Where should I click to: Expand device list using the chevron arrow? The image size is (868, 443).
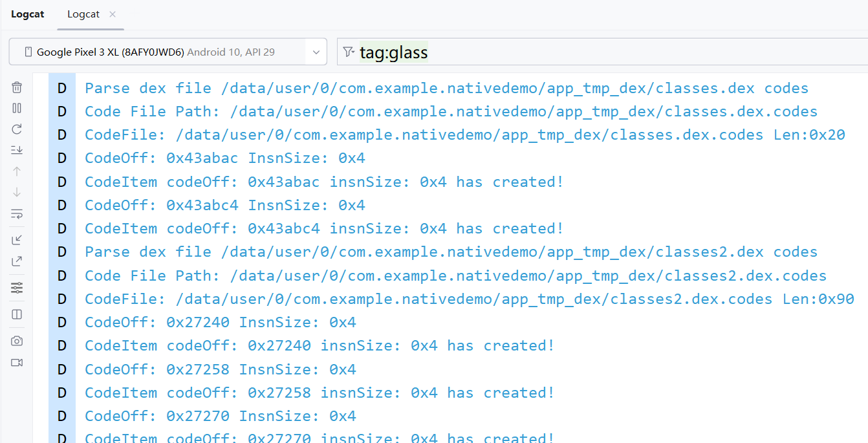(x=316, y=52)
